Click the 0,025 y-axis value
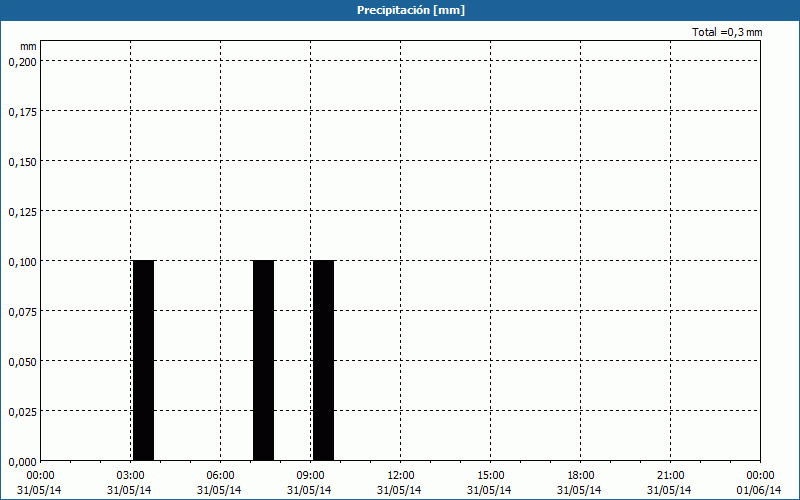 coord(22,412)
